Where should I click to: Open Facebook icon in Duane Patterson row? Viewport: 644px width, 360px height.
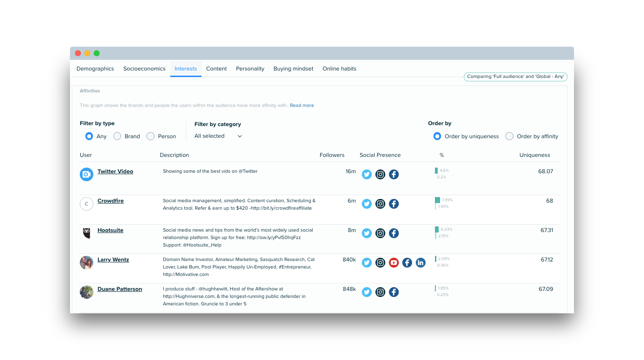(394, 292)
